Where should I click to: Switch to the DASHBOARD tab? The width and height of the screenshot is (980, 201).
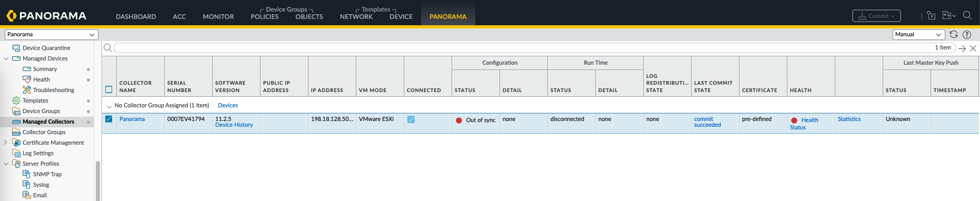(136, 17)
